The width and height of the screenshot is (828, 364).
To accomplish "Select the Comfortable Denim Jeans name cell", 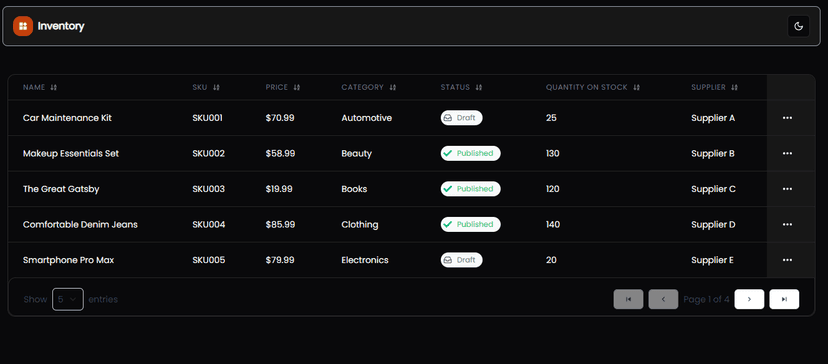I will pyautogui.click(x=80, y=225).
